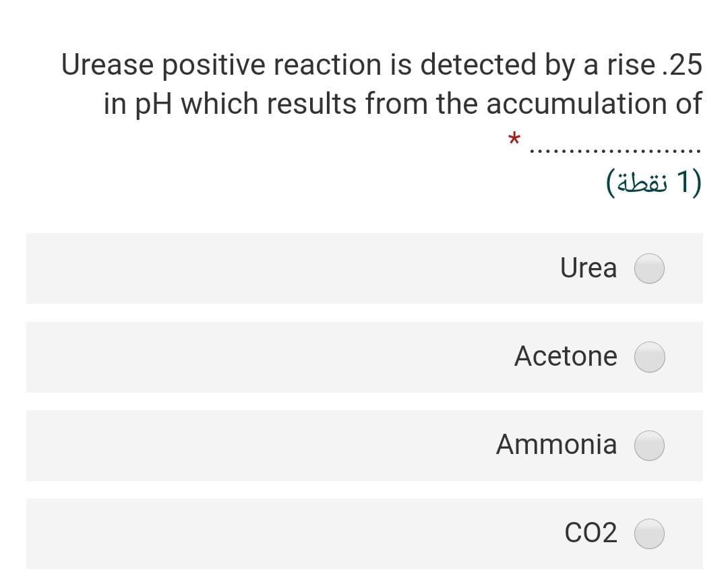Click empty gray area of Urea row

[270, 268]
